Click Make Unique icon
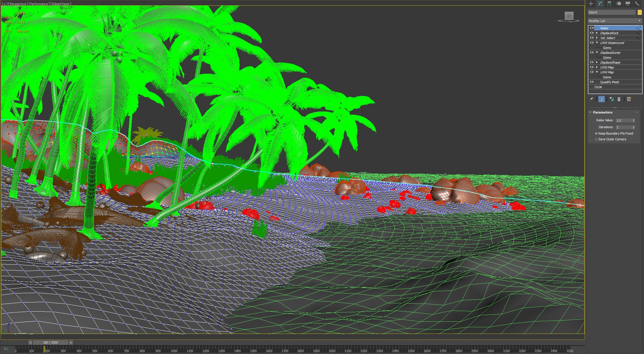Screen dimensions: 644x354 click(612, 99)
